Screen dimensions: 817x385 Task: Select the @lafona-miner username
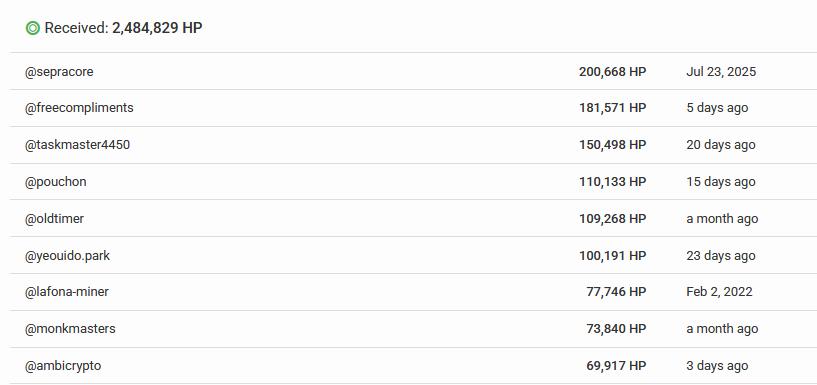[x=67, y=292]
